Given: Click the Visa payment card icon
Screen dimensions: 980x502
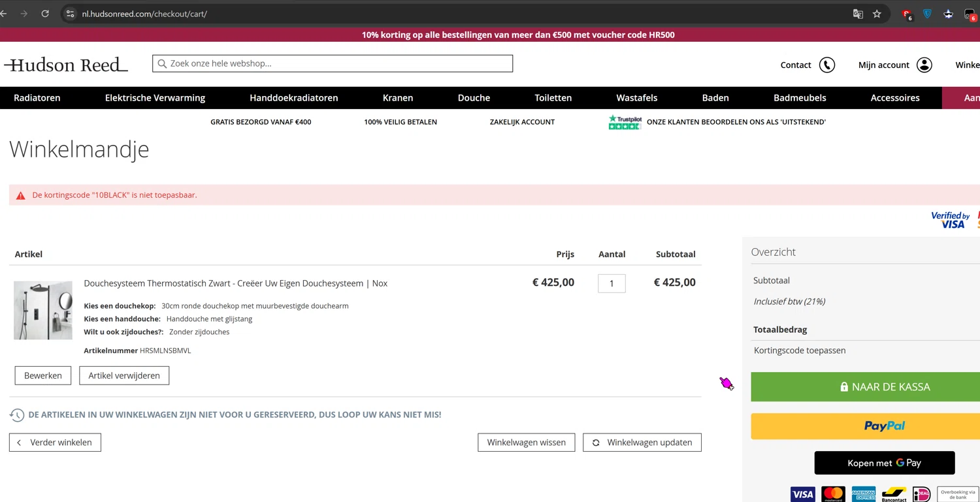Looking at the screenshot, I should click(803, 494).
